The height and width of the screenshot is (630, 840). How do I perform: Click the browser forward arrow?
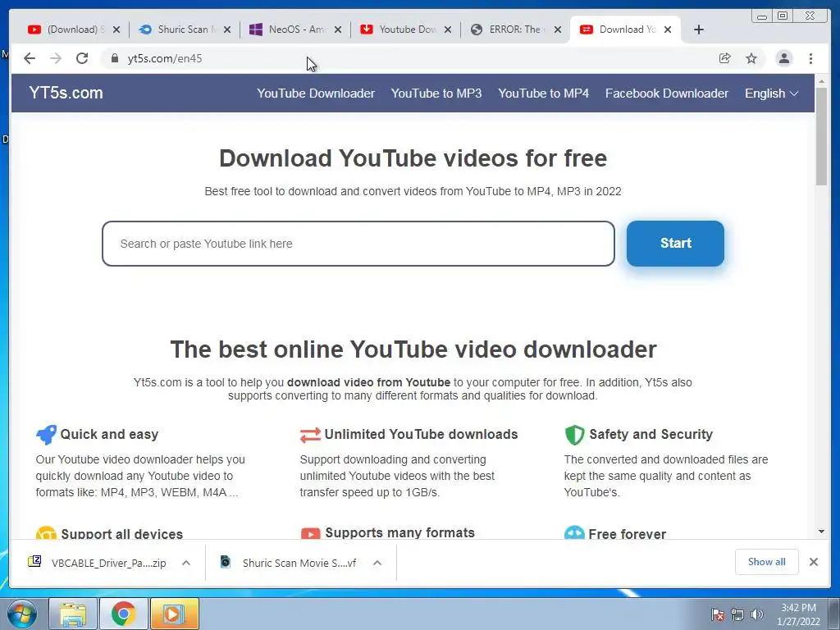pyautogui.click(x=56, y=58)
